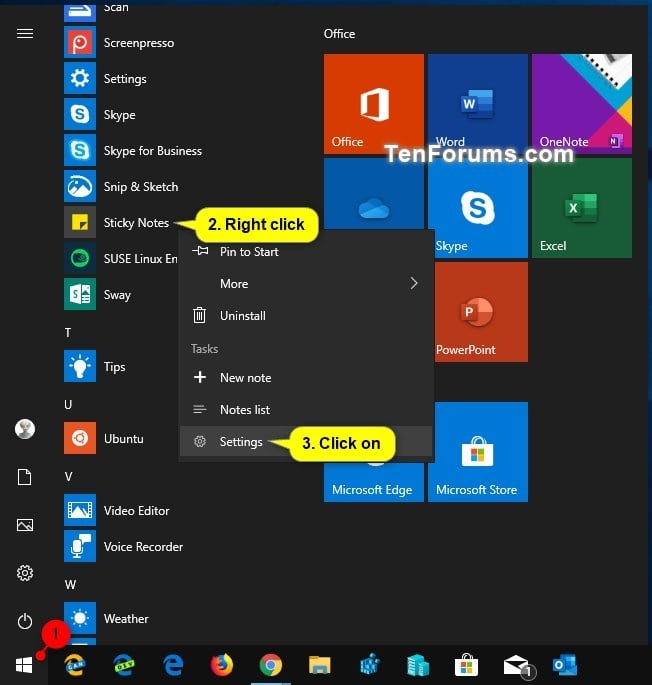Image resolution: width=652 pixels, height=685 pixels.
Task: Open Mail from the taskbar
Action: [517, 665]
